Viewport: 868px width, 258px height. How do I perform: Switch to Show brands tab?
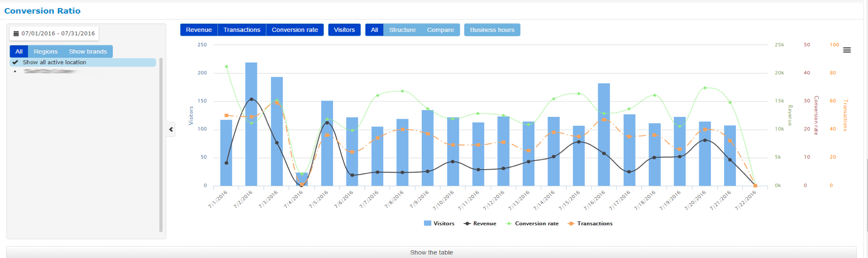pos(88,52)
